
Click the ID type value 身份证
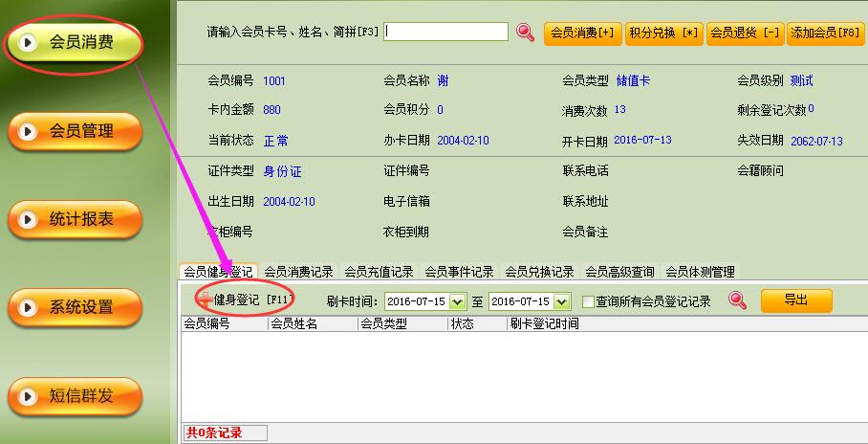pyautogui.click(x=282, y=172)
